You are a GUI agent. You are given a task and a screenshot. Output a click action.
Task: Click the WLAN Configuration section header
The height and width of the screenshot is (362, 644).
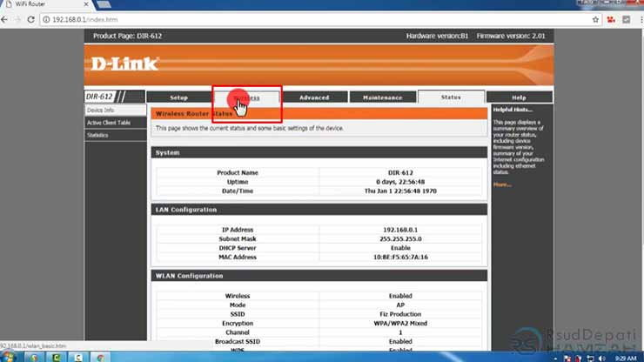click(319, 276)
